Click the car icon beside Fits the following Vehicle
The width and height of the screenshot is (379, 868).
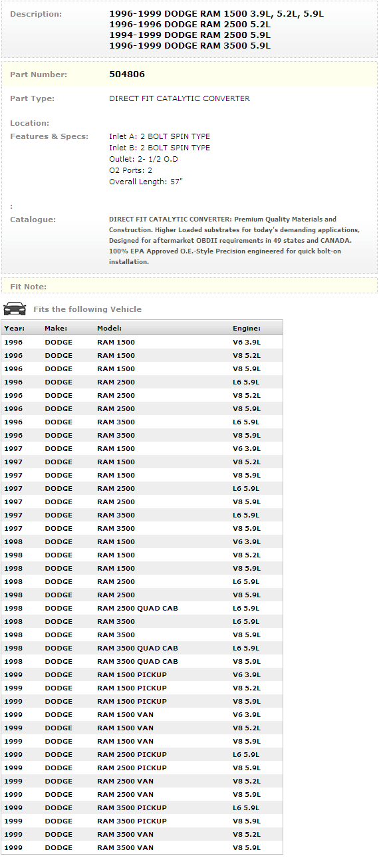[x=15, y=309]
